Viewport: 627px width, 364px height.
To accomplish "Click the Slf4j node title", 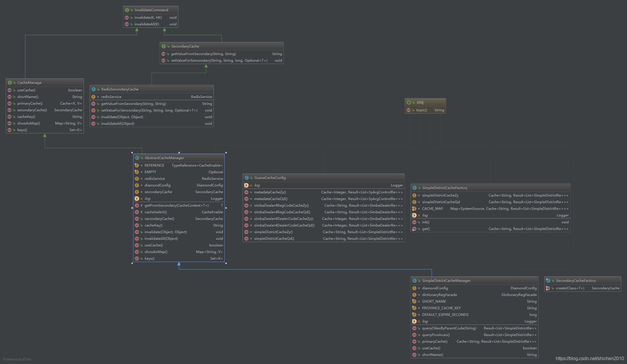I will pos(420,103).
